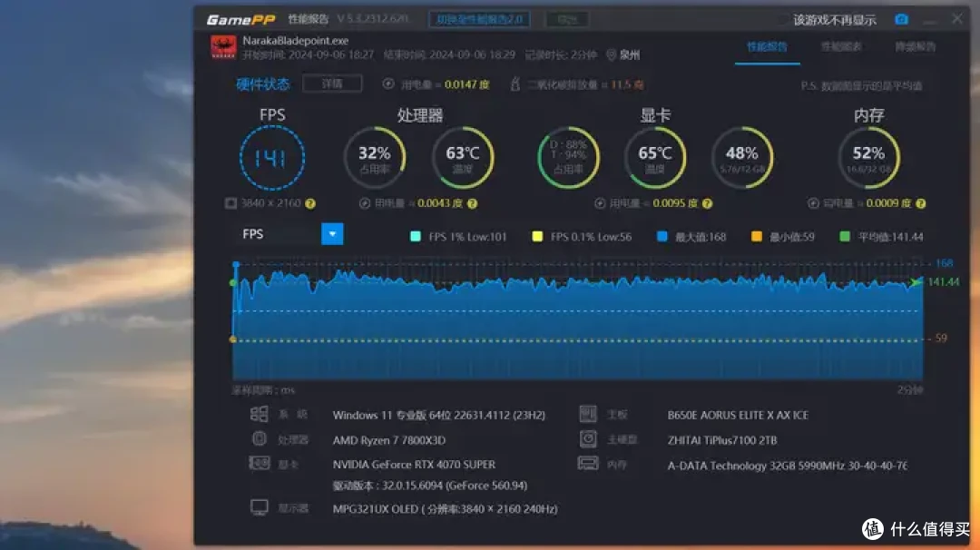Click the dark green button beside the 2.0 switch

(x=567, y=19)
